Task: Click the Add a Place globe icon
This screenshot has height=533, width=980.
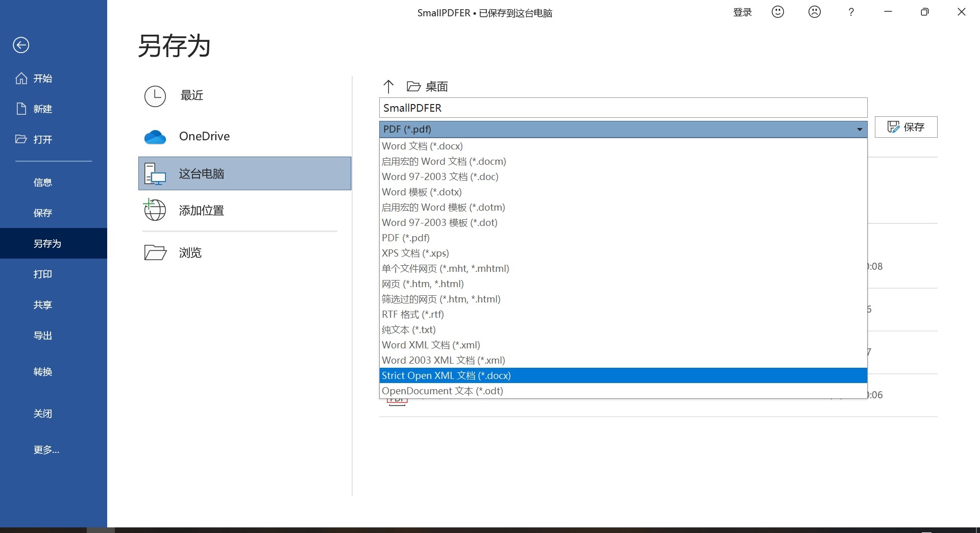Action: 155,210
